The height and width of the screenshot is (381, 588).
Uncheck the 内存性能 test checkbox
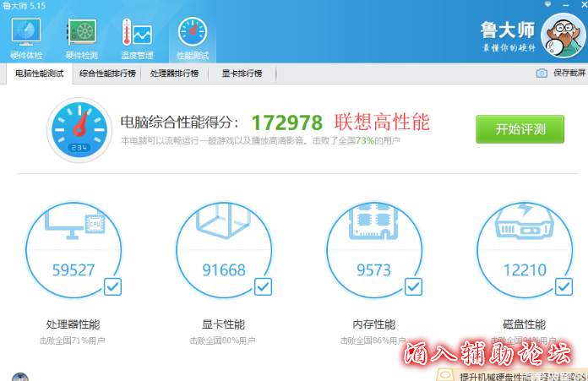[413, 287]
